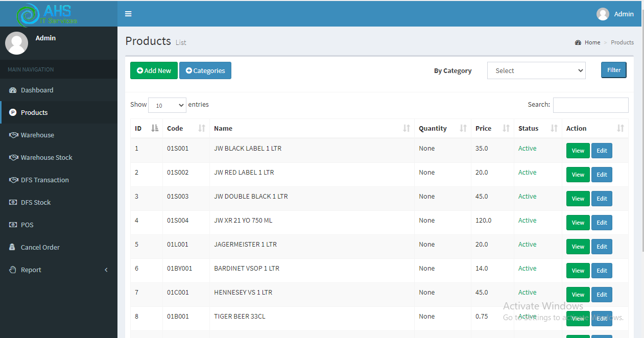Screen dimensions: 644x338
Task: Sort table by Code column icon
Action: [202, 129]
